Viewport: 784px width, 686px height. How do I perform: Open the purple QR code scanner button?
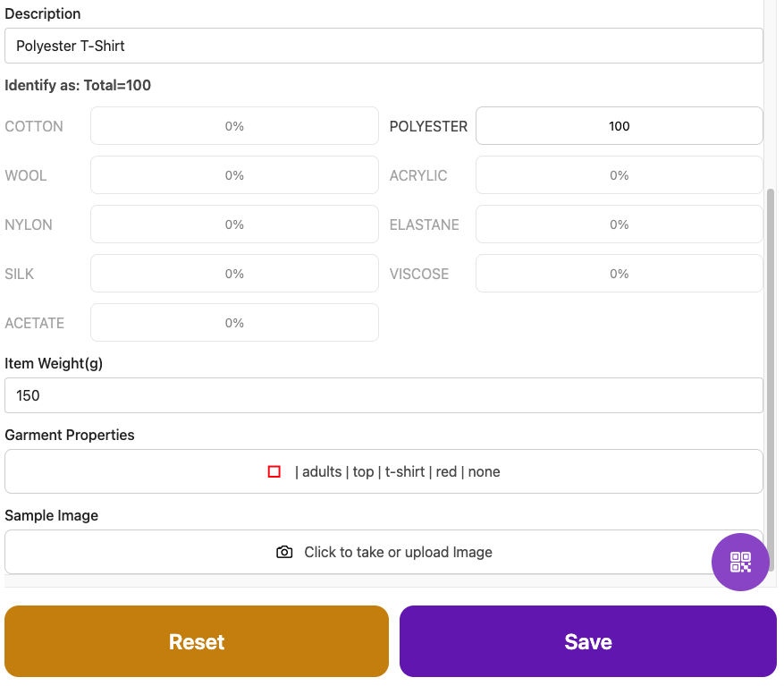[740, 562]
